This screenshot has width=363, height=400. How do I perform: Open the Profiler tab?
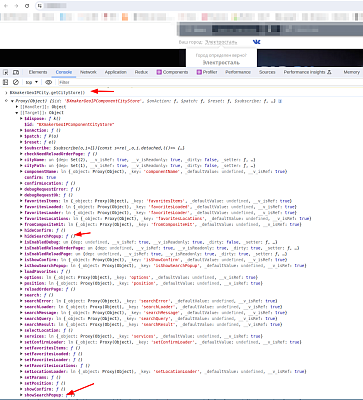pos(207,72)
